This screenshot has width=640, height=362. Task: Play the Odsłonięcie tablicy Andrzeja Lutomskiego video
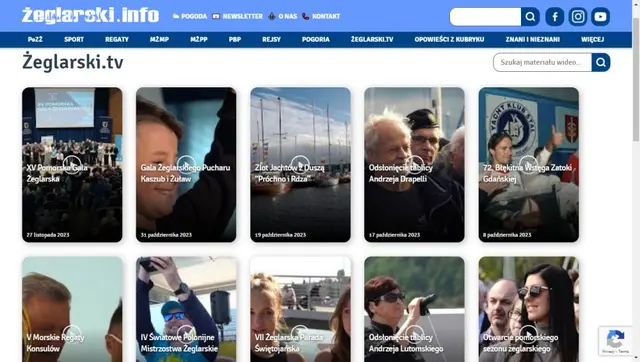(414, 333)
